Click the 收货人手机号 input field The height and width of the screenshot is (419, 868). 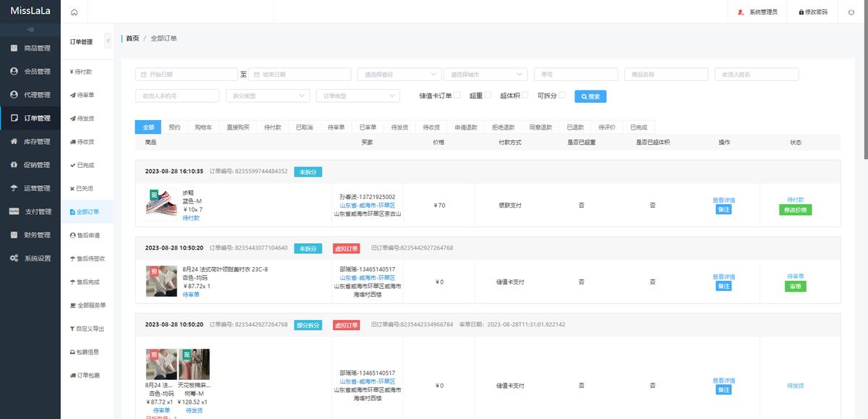tap(177, 96)
